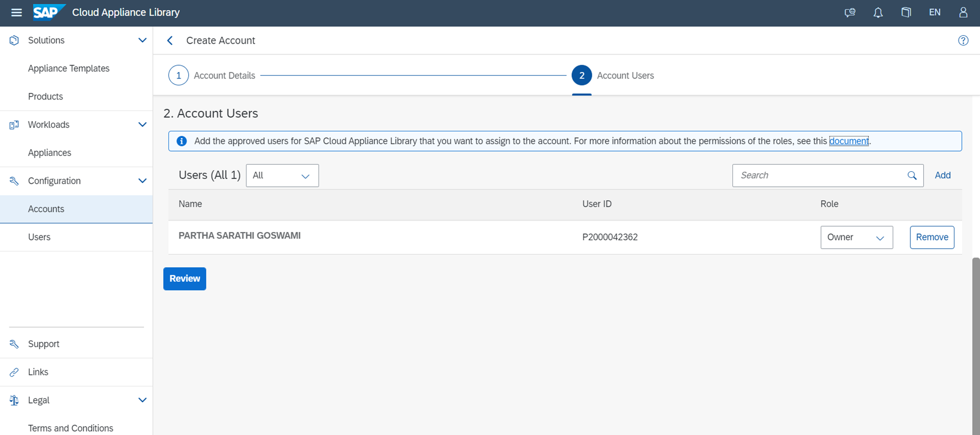Collapse the Configuration section

click(x=142, y=181)
